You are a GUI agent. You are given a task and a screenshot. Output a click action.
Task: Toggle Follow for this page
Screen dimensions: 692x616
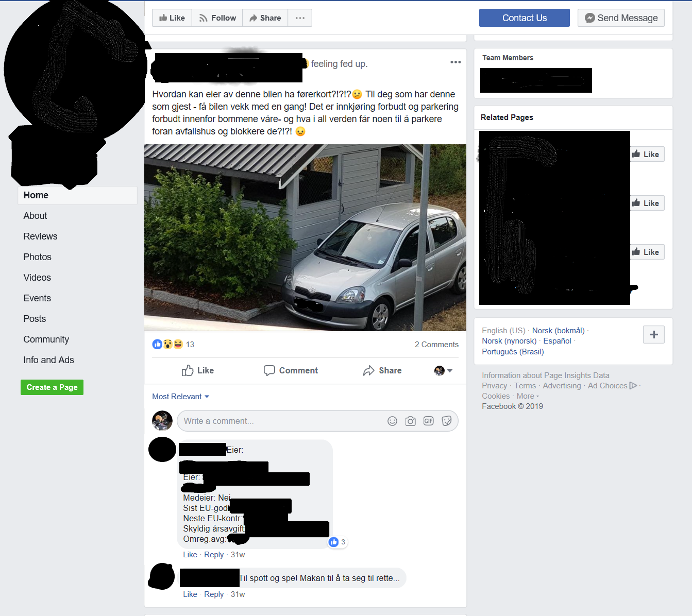coord(217,18)
